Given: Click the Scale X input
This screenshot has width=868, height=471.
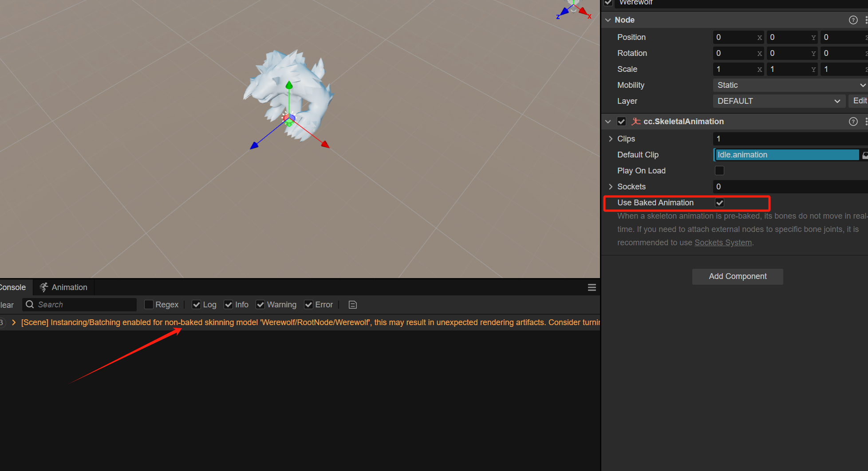Looking at the screenshot, I should (738, 69).
